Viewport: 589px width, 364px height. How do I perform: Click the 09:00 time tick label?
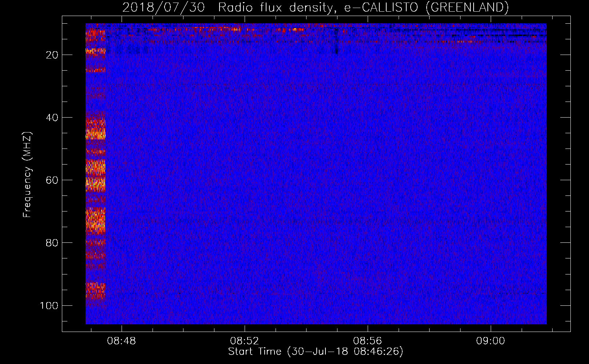point(490,341)
